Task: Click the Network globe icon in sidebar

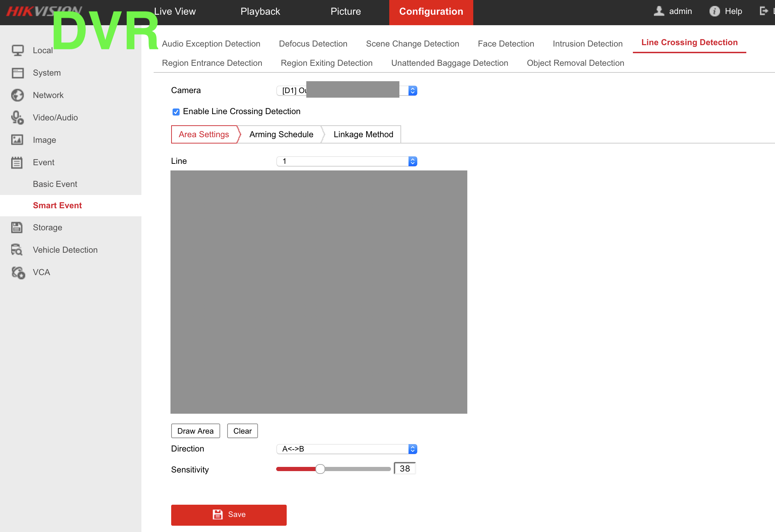Action: pyautogui.click(x=17, y=95)
